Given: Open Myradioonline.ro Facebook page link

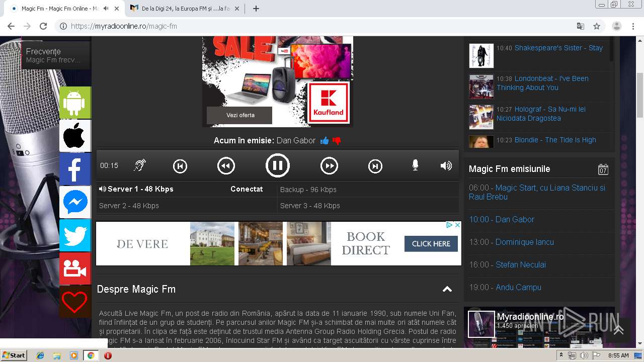Looking at the screenshot, I should pyautogui.click(x=530, y=317).
